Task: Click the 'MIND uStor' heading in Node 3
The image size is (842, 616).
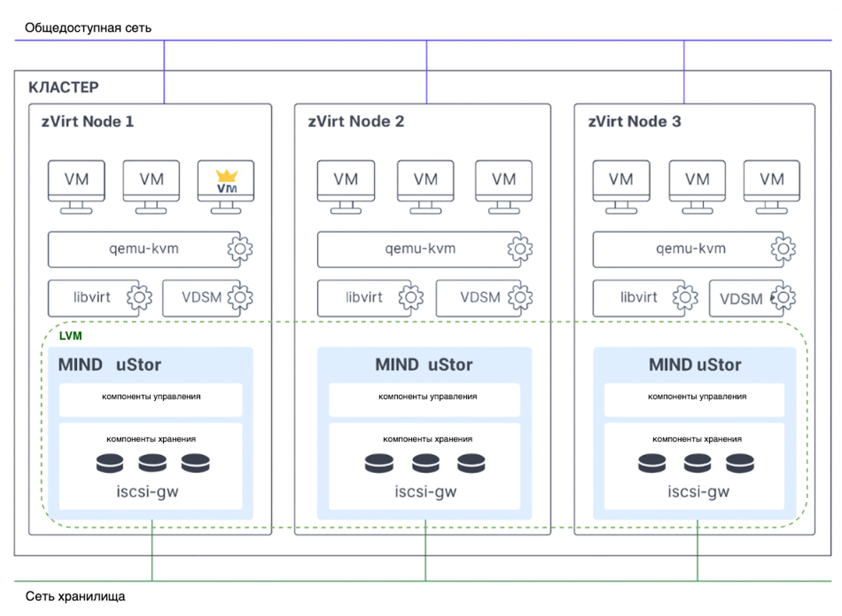Action: pos(695,364)
